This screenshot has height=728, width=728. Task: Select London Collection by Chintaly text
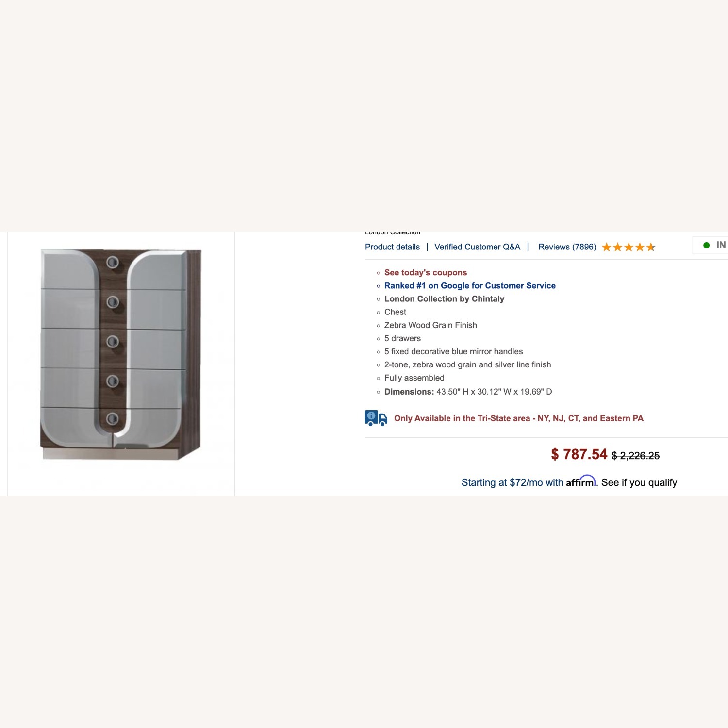coord(444,299)
